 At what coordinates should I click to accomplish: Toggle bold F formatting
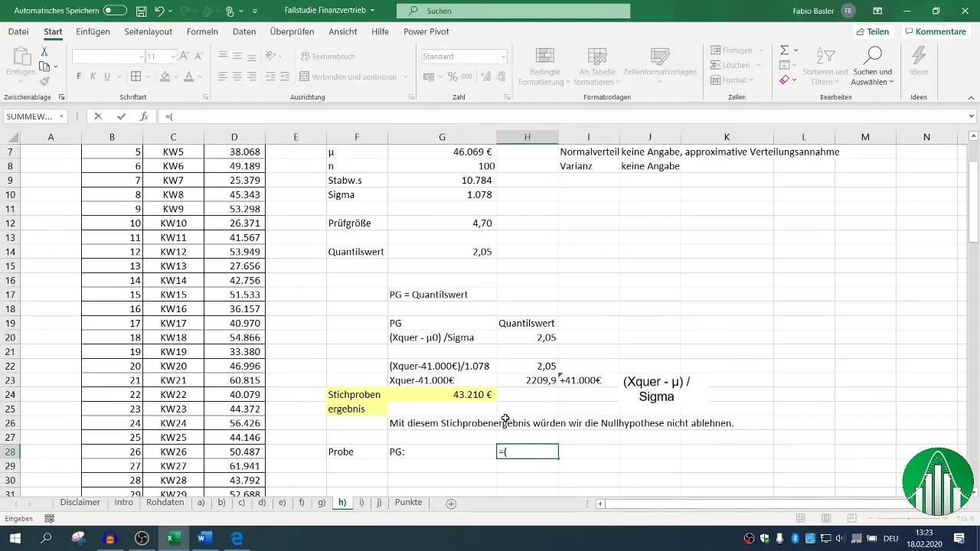click(79, 77)
